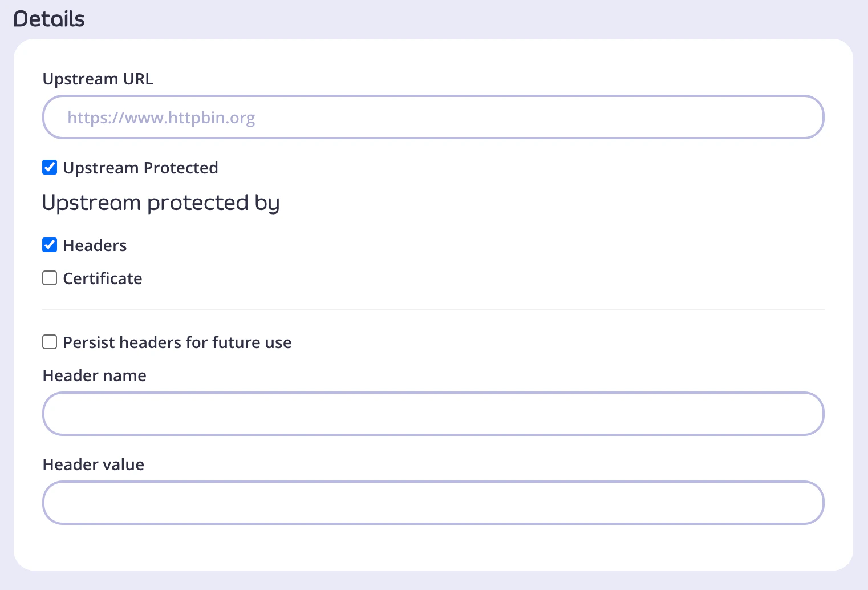
Task: Select the https://www.httpbin.org placeholder field
Action: [x=161, y=117]
